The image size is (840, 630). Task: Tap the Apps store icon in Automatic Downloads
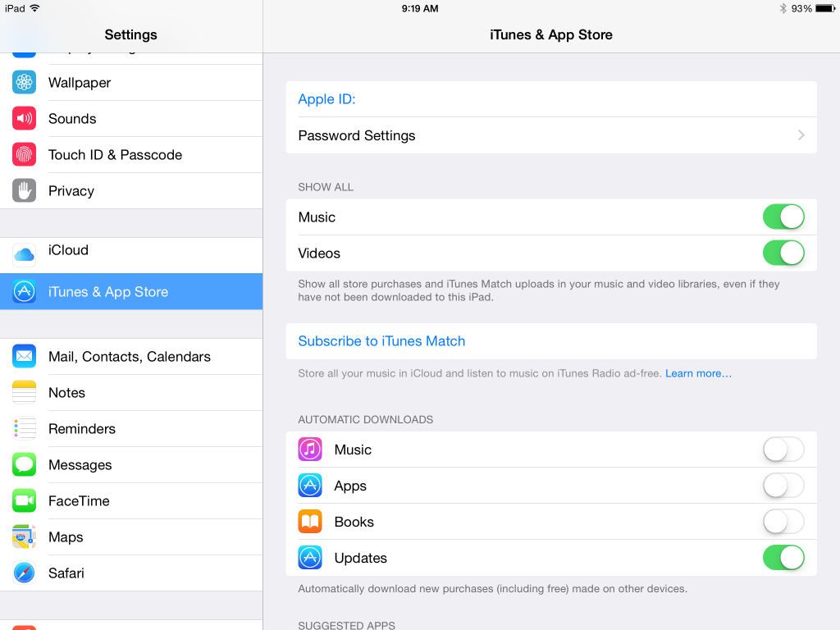[310, 486]
